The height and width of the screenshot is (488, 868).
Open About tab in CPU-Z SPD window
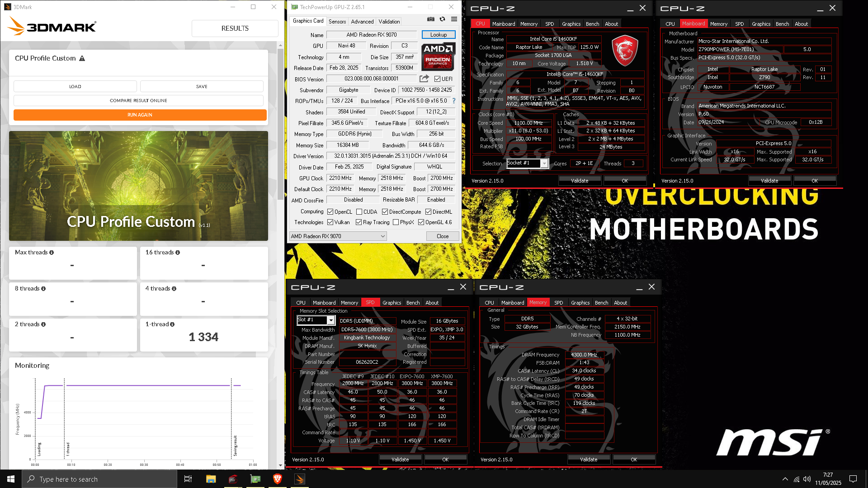coord(432,303)
